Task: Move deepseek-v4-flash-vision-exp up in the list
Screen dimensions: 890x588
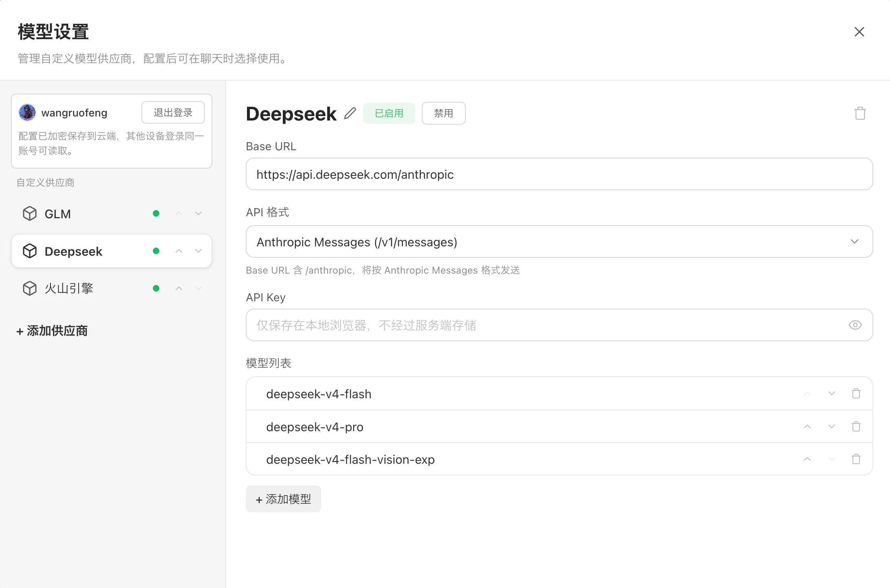Action: [x=807, y=459]
